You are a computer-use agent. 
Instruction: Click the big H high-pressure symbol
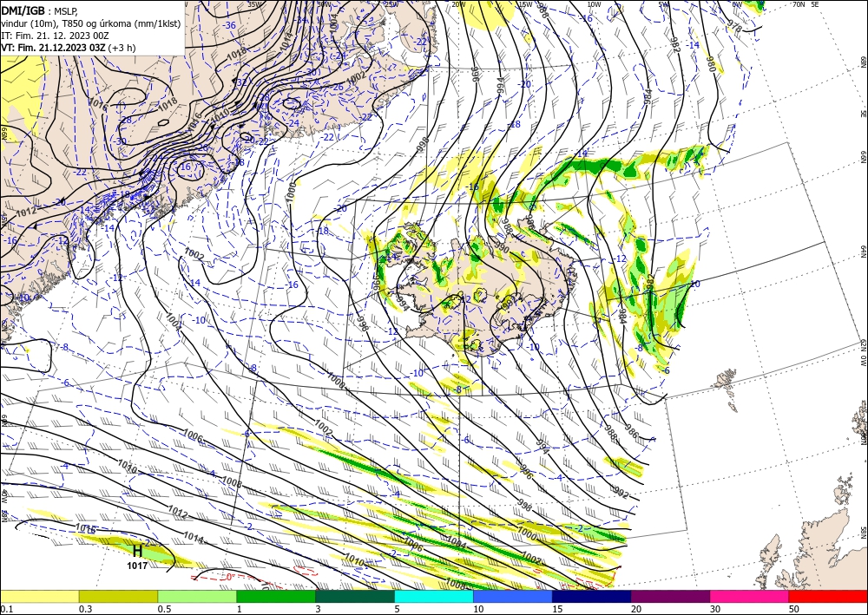pyautogui.click(x=137, y=551)
